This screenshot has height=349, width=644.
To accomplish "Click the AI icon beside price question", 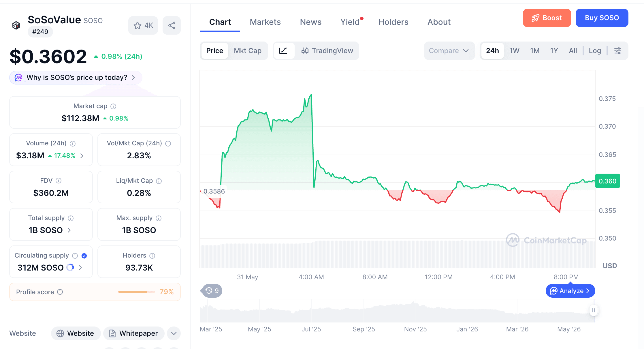I will [18, 78].
